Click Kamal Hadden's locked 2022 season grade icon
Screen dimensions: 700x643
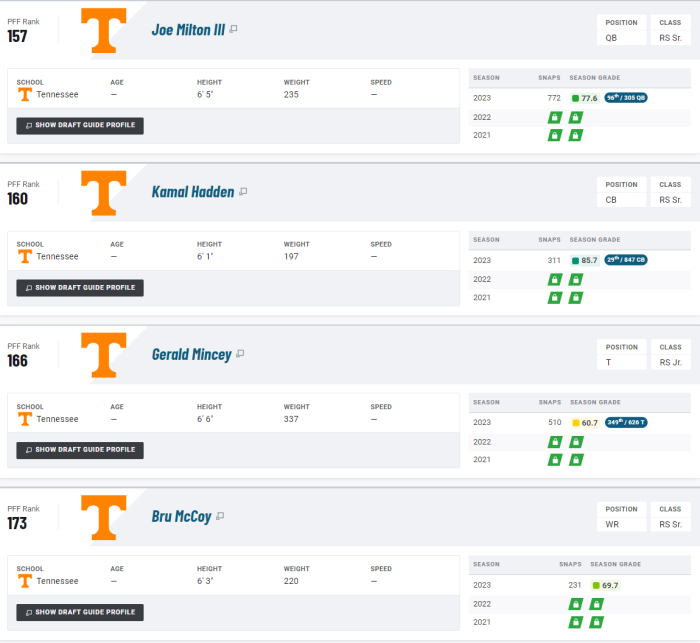click(576, 279)
